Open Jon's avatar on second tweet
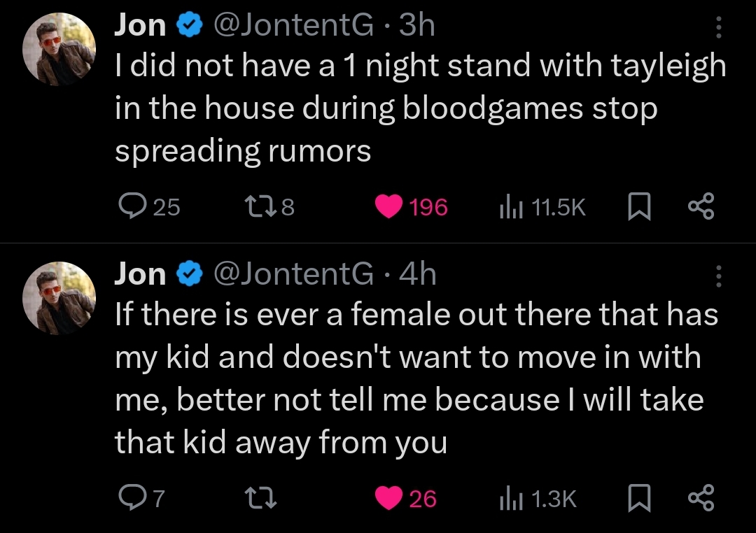 59,298
